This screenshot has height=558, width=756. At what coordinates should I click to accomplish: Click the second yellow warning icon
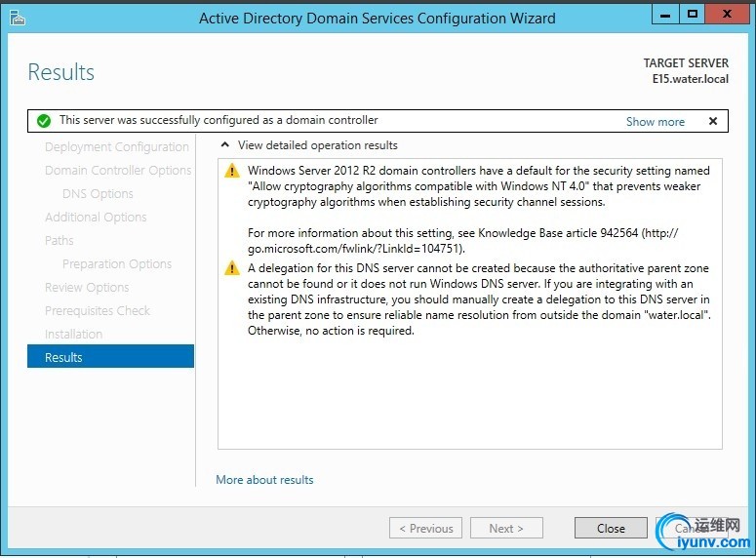pos(232,268)
